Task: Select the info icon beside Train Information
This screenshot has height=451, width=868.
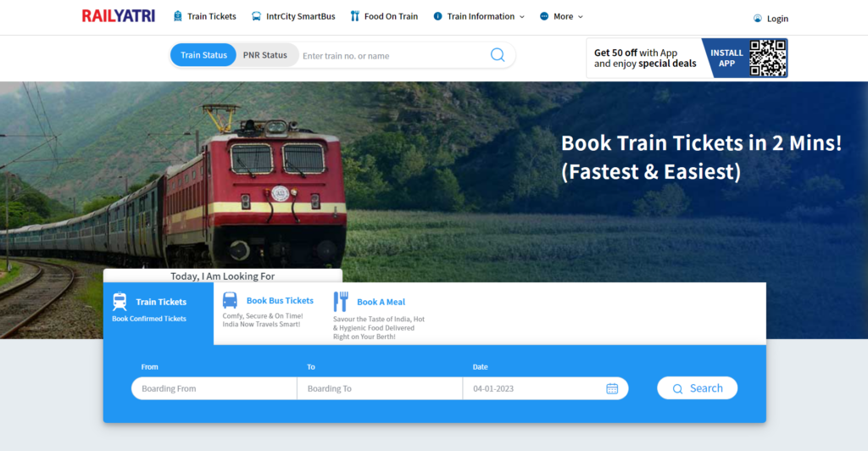Action: pyautogui.click(x=438, y=16)
